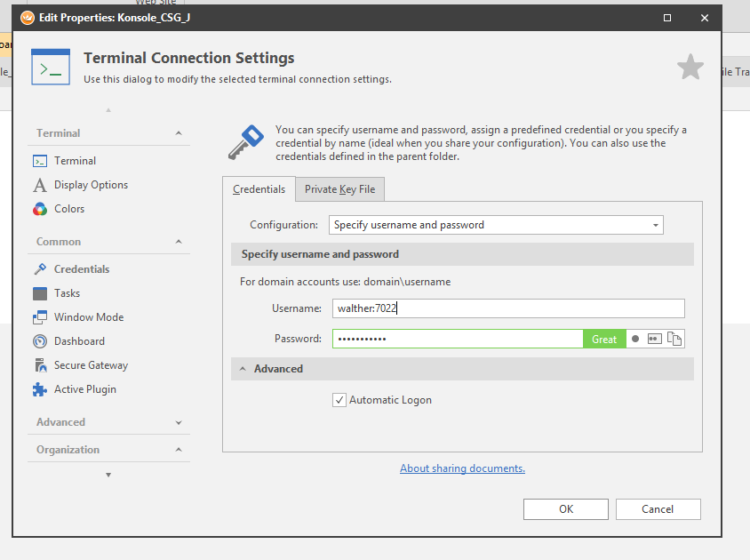Select Secure Gateway in the sidebar

click(91, 365)
